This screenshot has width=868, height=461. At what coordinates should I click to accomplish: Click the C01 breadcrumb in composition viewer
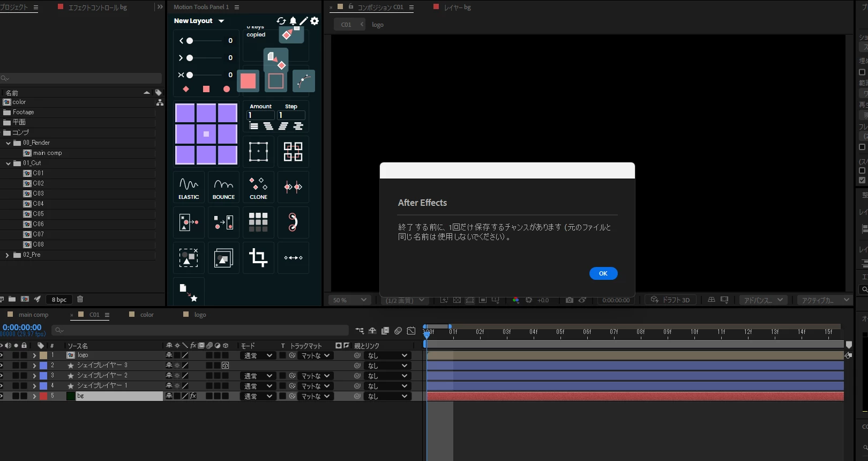346,25
